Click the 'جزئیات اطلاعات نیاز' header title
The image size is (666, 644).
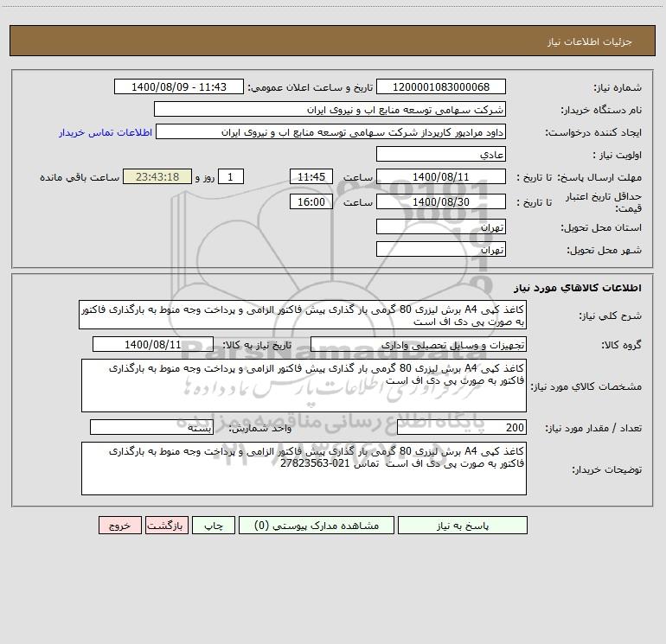click(x=590, y=41)
